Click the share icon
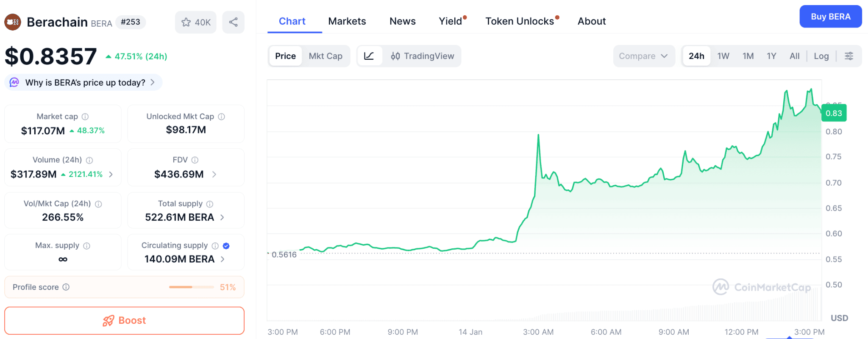 point(233,22)
